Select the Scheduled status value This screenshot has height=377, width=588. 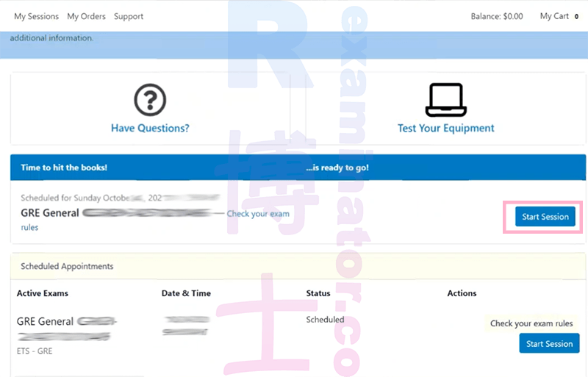click(325, 320)
